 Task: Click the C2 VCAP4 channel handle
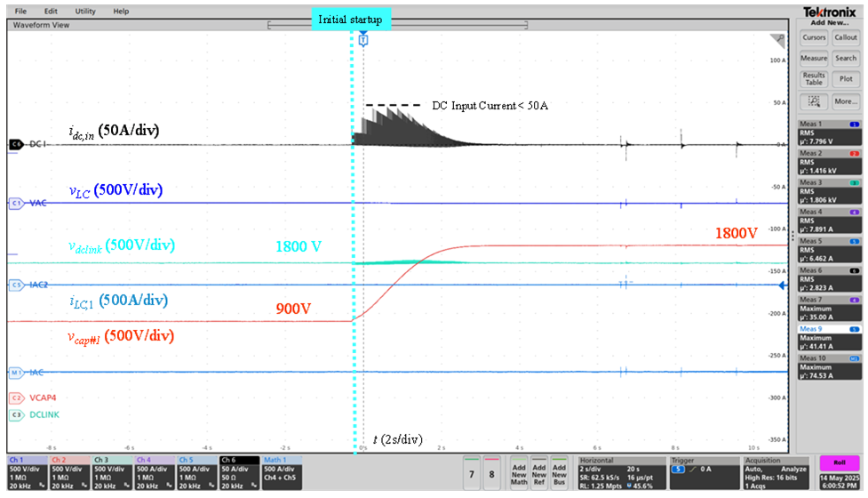click(x=15, y=398)
